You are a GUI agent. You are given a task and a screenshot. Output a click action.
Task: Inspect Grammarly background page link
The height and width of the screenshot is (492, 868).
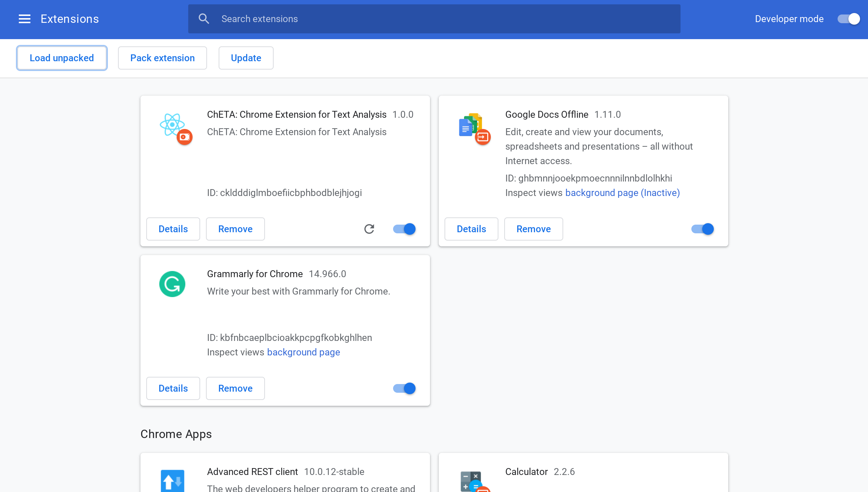[303, 352]
